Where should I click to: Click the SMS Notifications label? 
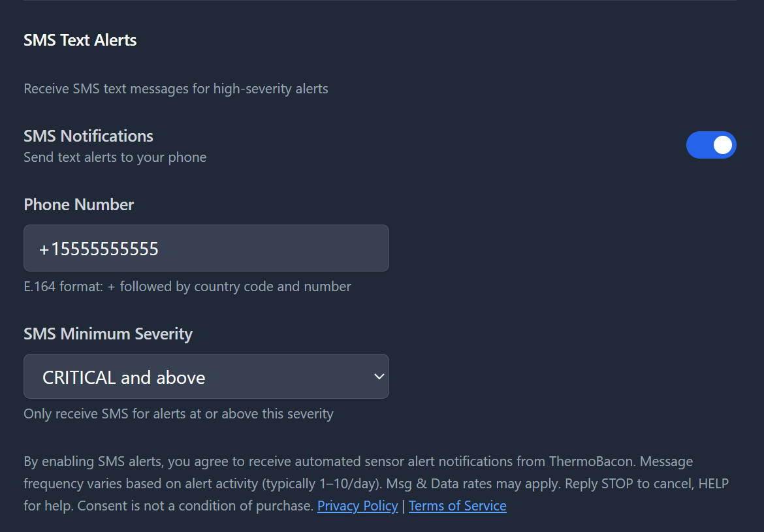88,136
